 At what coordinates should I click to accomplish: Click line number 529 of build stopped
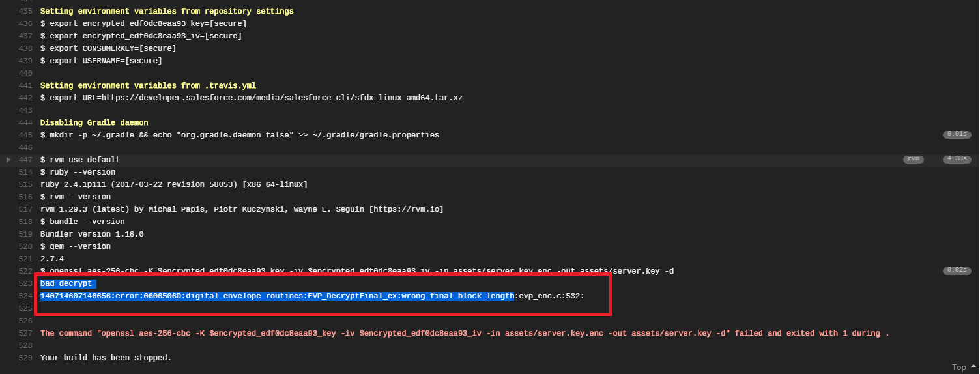coord(27,358)
